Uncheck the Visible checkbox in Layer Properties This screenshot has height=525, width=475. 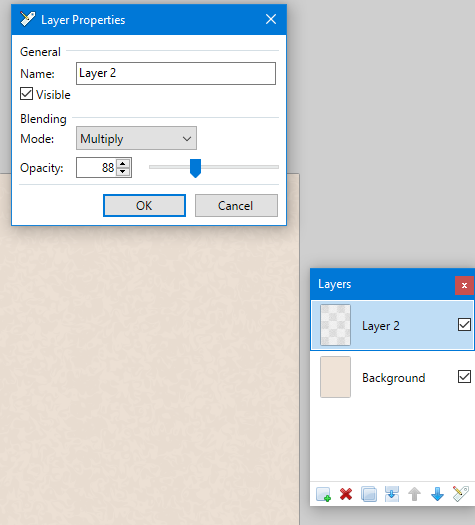click(26, 94)
